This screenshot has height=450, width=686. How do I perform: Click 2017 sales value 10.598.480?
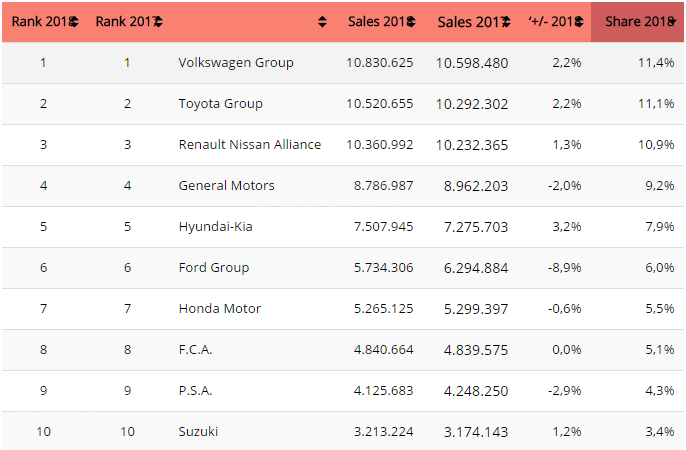pos(472,63)
